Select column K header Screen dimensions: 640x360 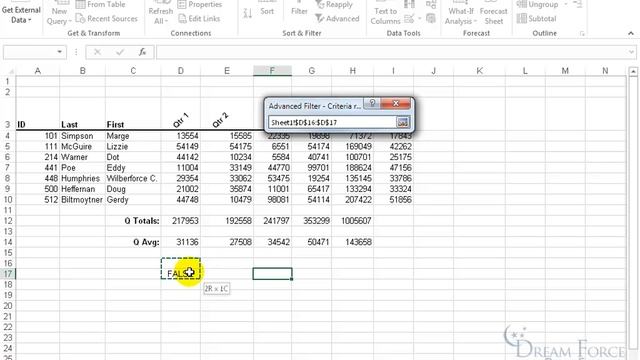click(480, 71)
